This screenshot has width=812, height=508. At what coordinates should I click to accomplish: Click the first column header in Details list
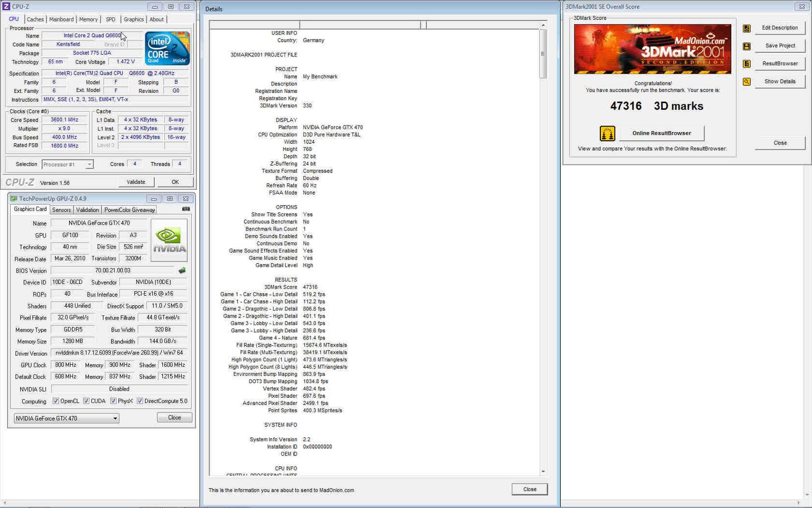[x=254, y=25]
